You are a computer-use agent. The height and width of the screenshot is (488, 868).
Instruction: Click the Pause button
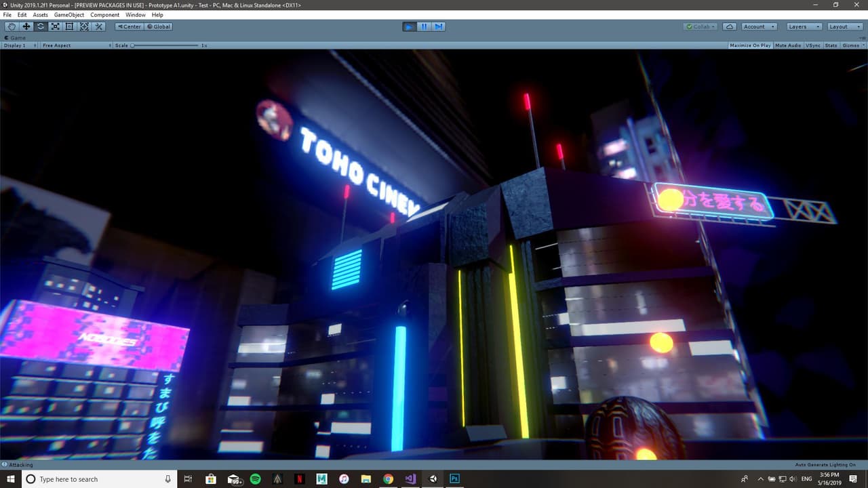pos(424,26)
